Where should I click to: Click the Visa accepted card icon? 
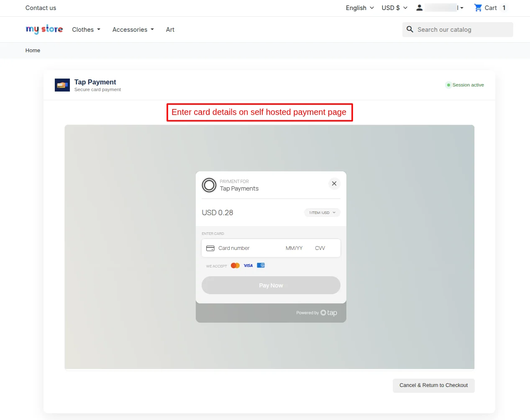[x=248, y=265]
